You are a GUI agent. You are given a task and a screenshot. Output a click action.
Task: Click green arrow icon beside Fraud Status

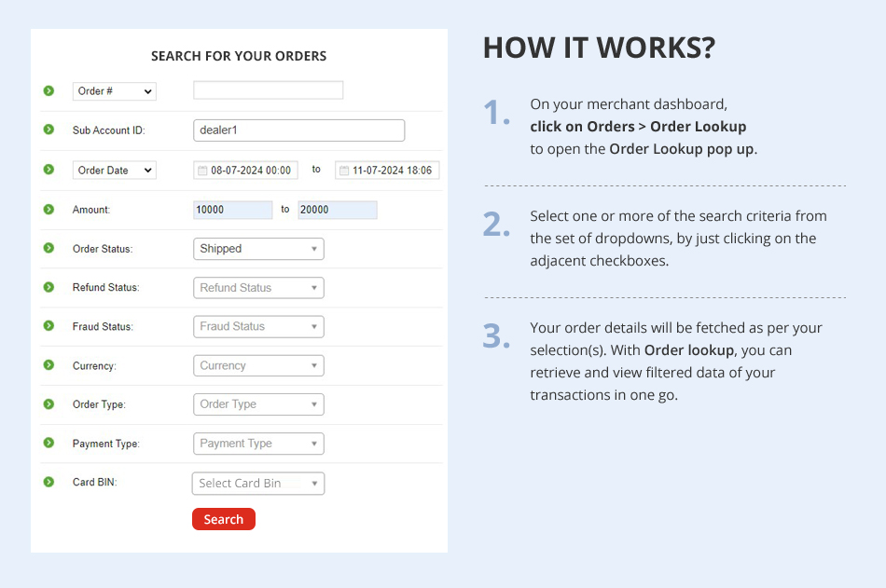click(49, 326)
